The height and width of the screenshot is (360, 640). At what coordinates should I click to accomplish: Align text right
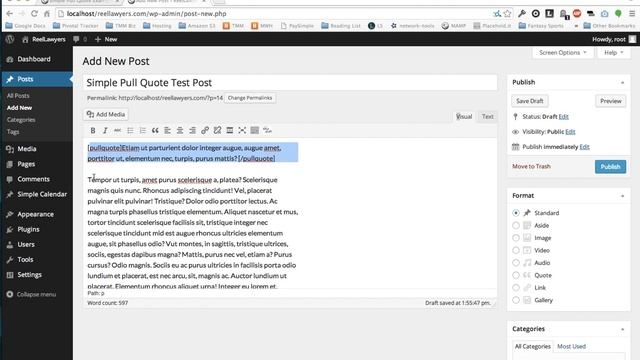click(192, 131)
